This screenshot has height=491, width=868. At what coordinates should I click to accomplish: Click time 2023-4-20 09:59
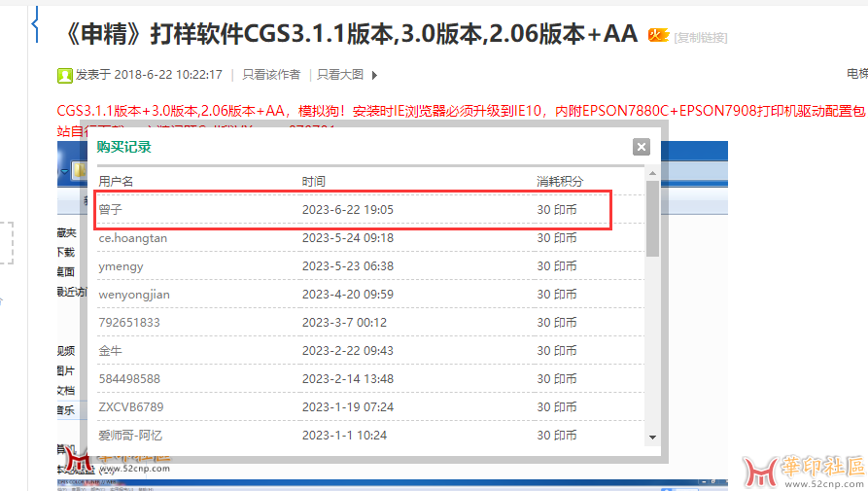(348, 295)
